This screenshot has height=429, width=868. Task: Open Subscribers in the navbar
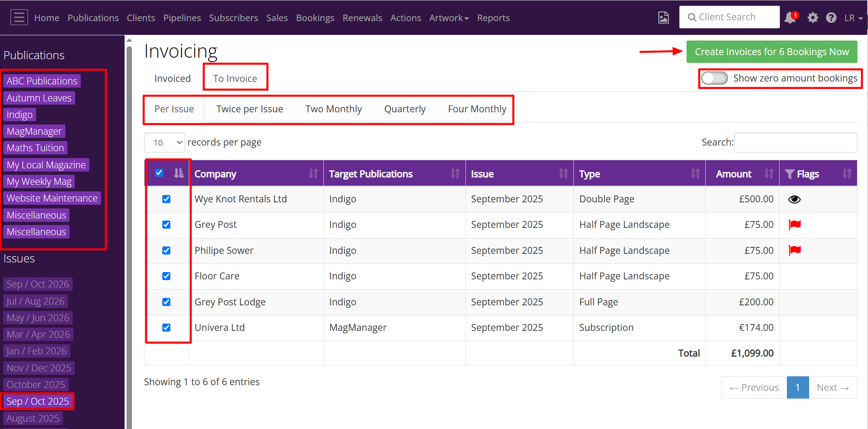[233, 18]
